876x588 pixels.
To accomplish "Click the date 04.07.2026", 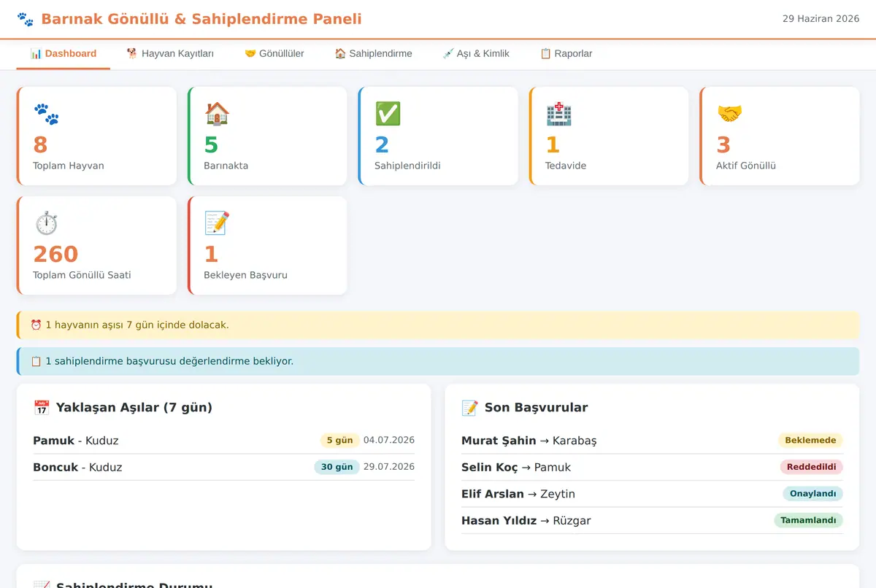I will click(x=389, y=440).
